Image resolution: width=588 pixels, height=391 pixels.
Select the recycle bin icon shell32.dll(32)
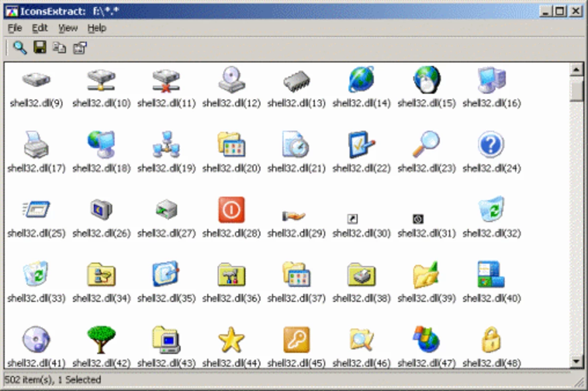coord(492,209)
